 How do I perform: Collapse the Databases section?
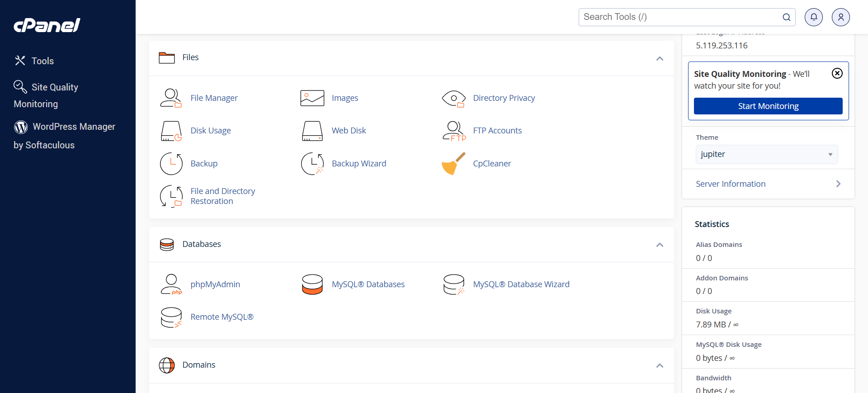[x=660, y=245]
